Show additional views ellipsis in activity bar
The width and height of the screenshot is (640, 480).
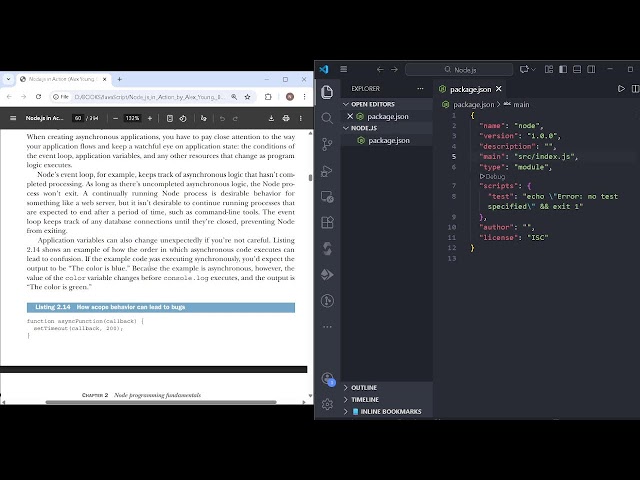click(x=327, y=327)
